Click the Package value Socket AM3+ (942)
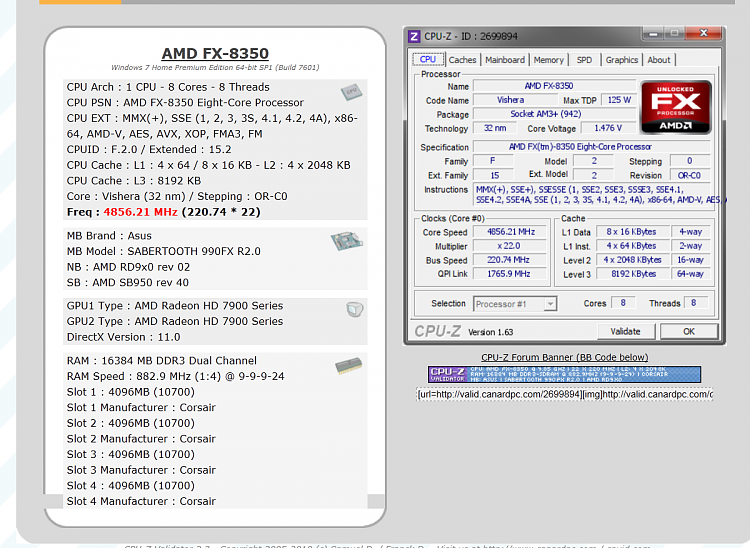Viewport: 750px width, 548px height. tap(554, 114)
